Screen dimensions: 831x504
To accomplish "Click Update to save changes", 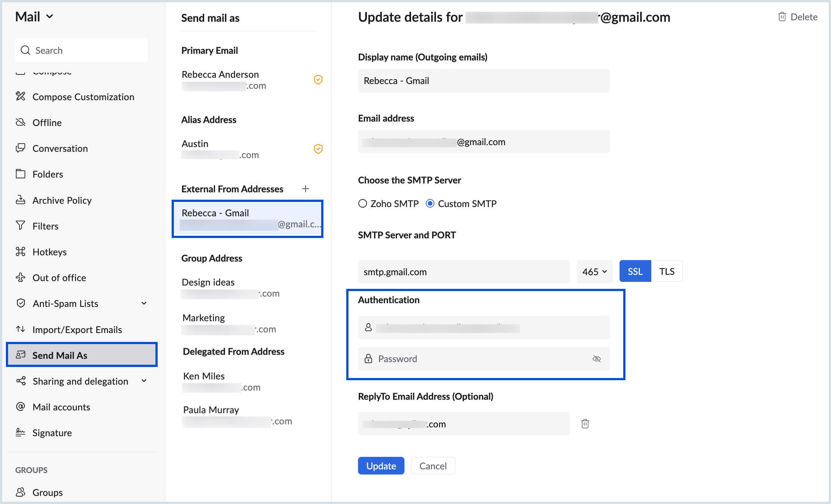I will (381, 466).
